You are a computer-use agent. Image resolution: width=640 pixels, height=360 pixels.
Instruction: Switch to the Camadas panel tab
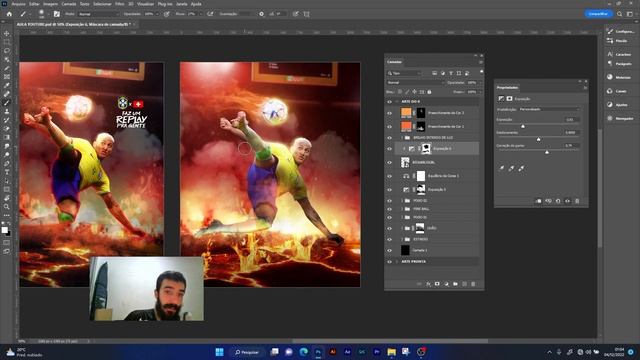click(394, 62)
